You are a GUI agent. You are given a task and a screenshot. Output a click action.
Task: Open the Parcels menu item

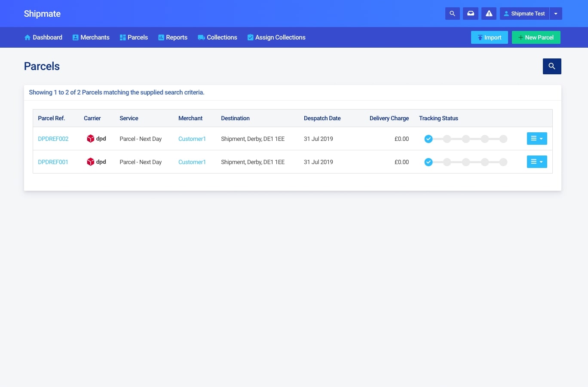coord(134,37)
